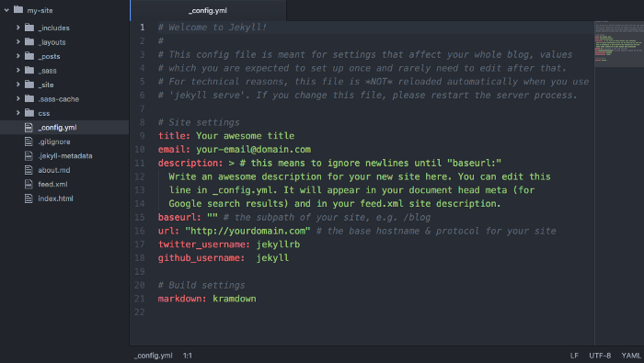This screenshot has height=363, width=644.
Task: Switch to the _config.yml editor tab
Action: [x=208, y=10]
